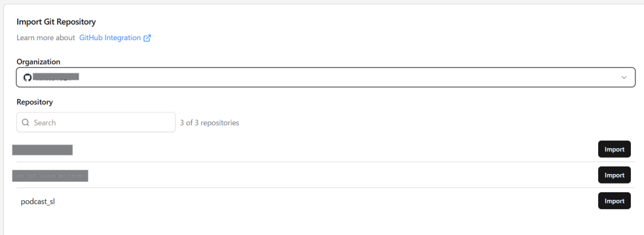Screen dimensions: 644x235
Task: Select the first redacted repository name
Action: click(x=42, y=150)
